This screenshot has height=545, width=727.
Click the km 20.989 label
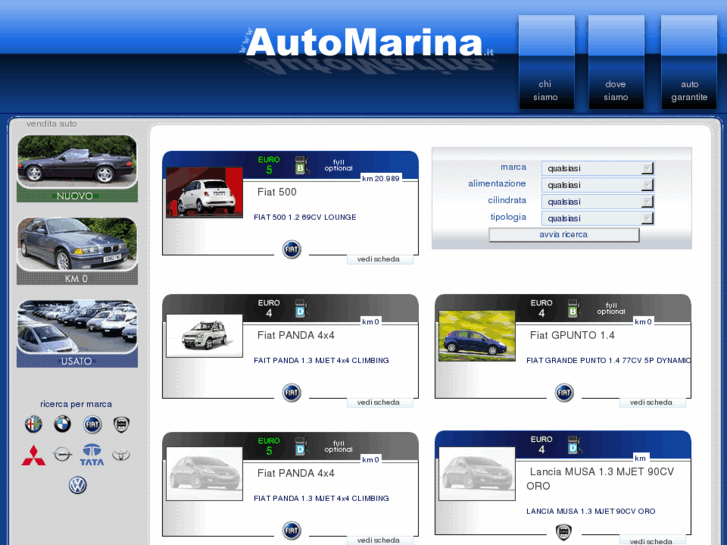coord(381,179)
